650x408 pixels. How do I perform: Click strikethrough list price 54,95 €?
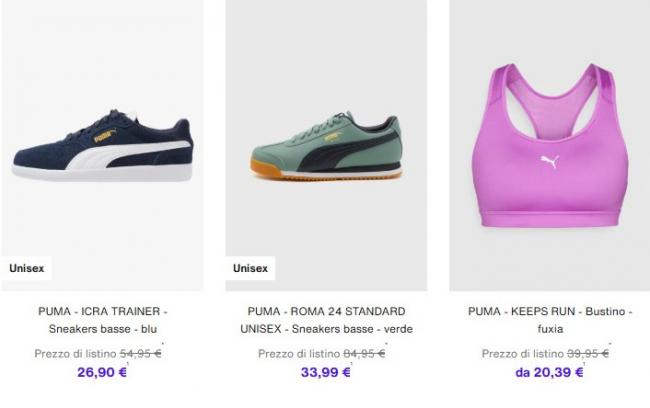141,354
